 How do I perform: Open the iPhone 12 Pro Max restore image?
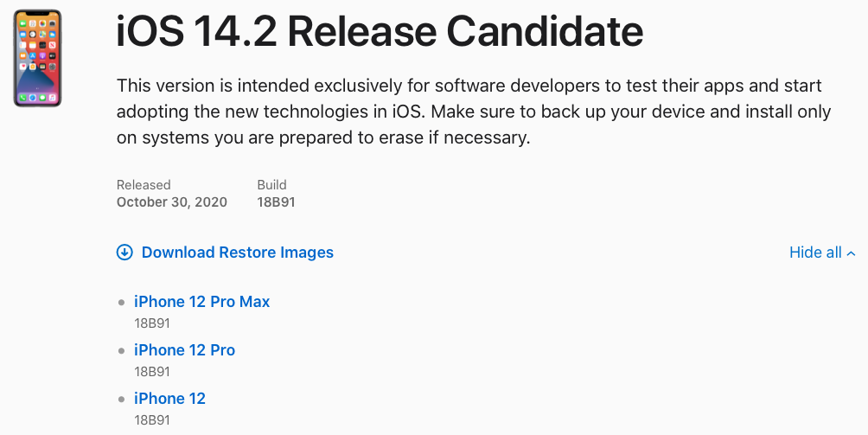pos(202,302)
